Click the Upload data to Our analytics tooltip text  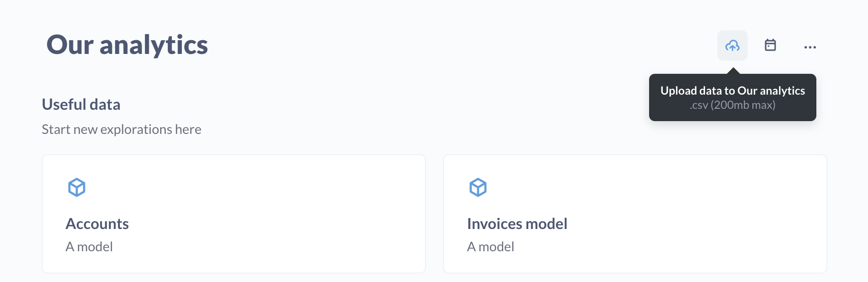coord(732,90)
